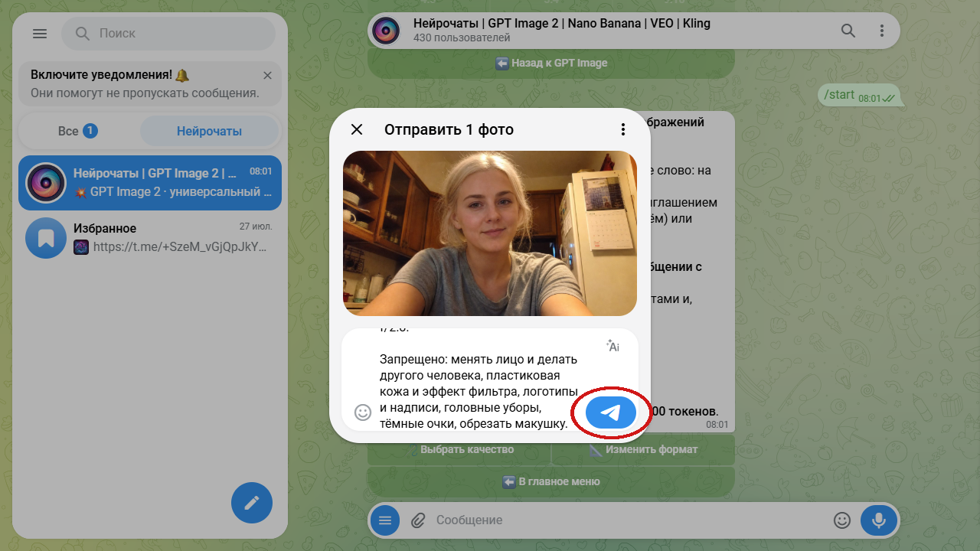
Task: Open send photo dialog options menu
Action: pos(623,129)
